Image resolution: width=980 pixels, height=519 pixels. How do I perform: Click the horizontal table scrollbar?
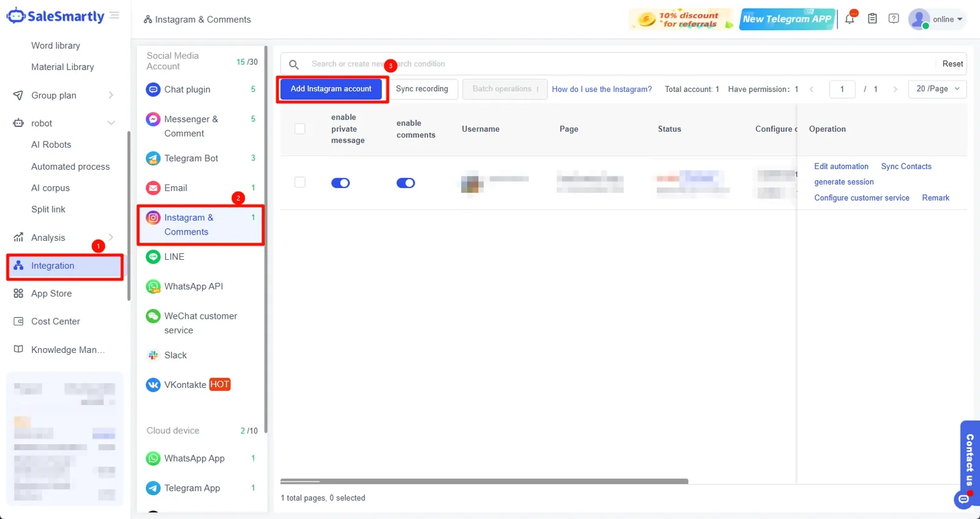click(484, 482)
